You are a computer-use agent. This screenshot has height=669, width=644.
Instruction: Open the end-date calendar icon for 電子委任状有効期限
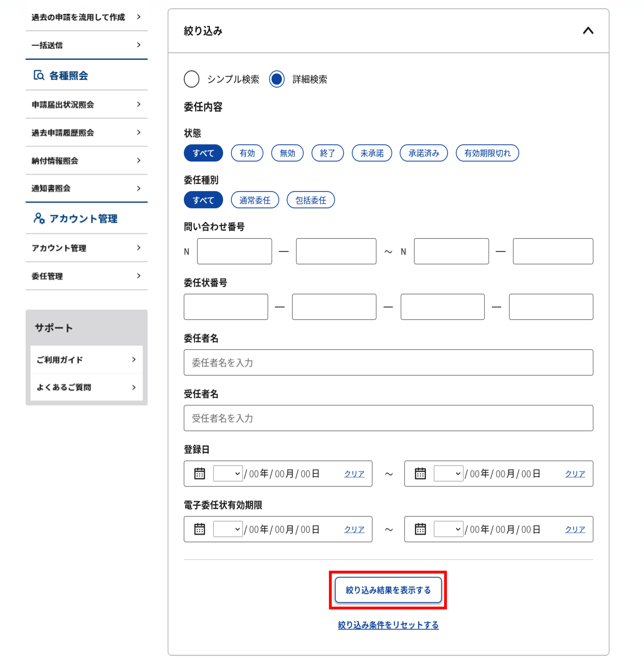(420, 529)
